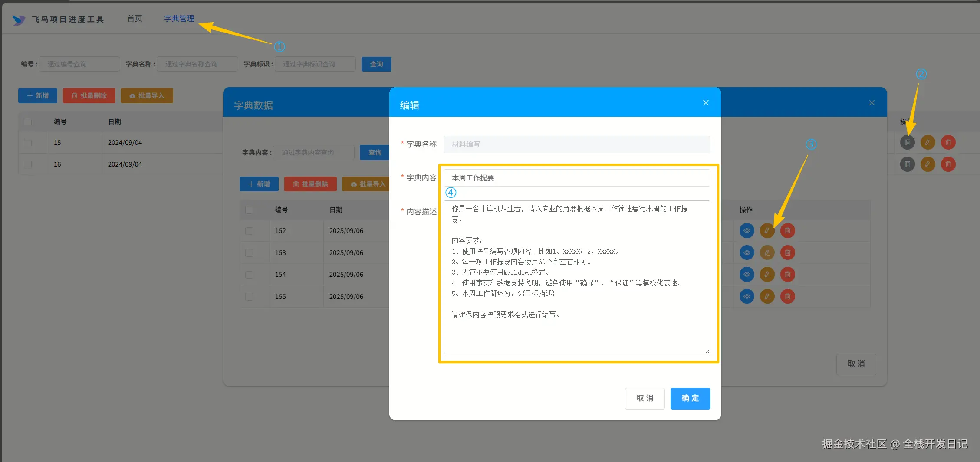Delete row 16 with the red trash icon

click(948, 164)
